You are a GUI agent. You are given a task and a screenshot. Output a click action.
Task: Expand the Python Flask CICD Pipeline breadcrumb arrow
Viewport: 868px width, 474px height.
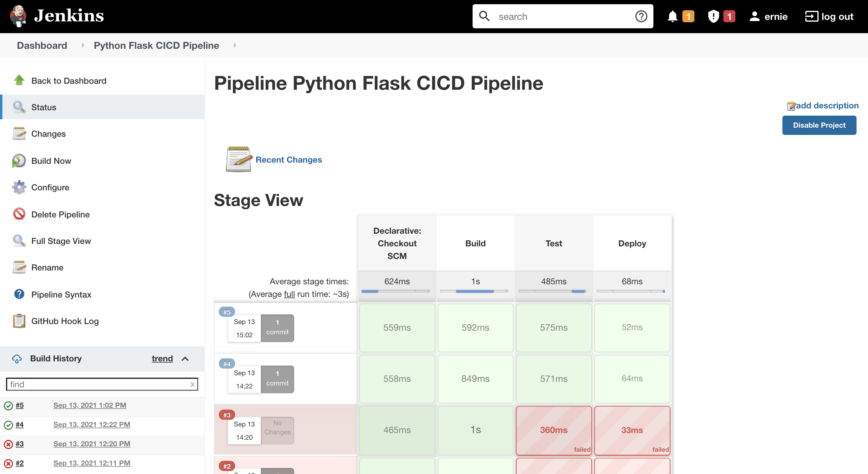[235, 45]
